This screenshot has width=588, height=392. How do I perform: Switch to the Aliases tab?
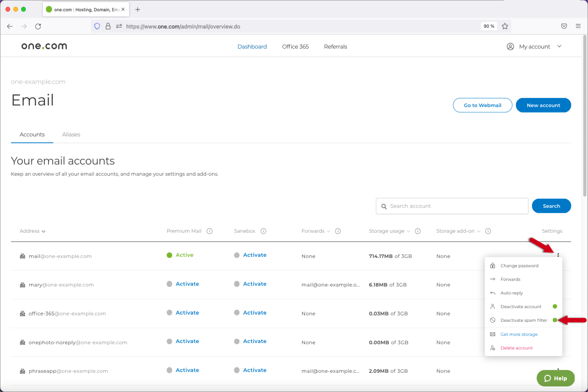71,134
